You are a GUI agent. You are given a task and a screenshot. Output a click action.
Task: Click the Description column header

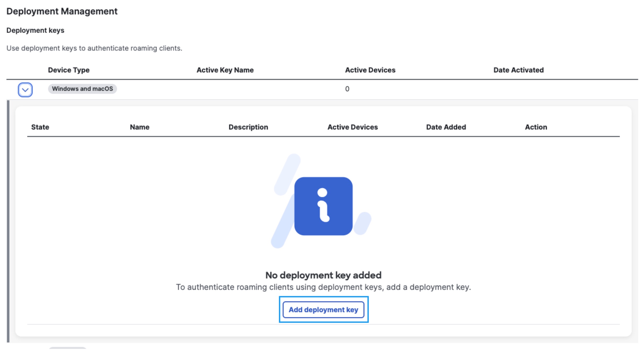pyautogui.click(x=248, y=127)
